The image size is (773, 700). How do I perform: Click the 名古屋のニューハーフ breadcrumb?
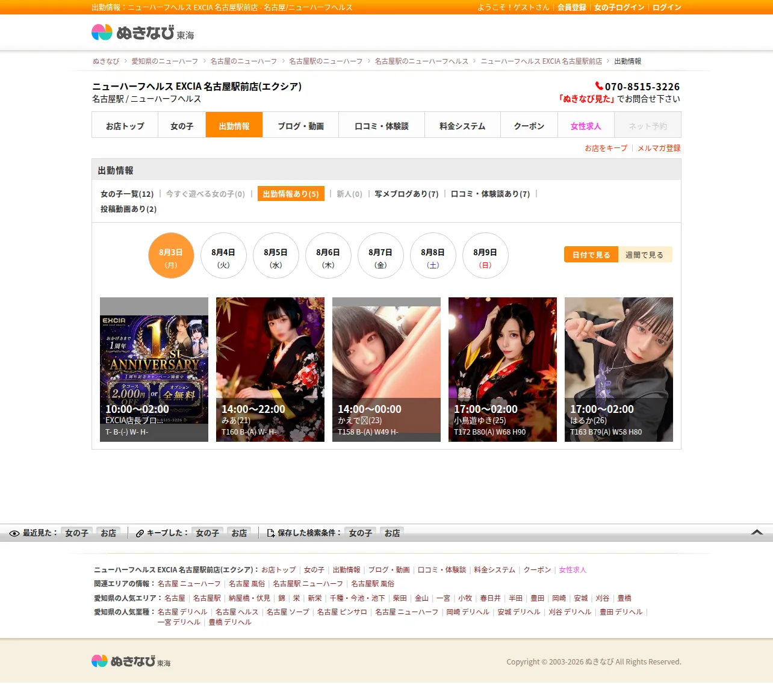point(244,61)
